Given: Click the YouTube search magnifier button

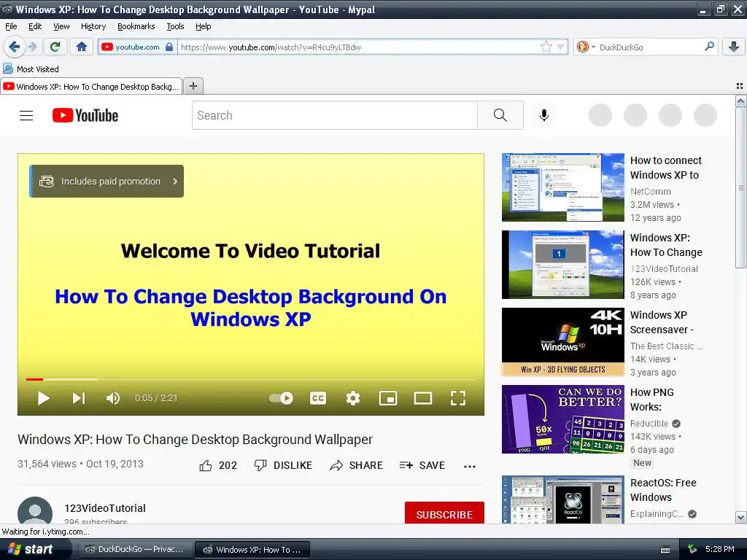Looking at the screenshot, I should point(500,116).
